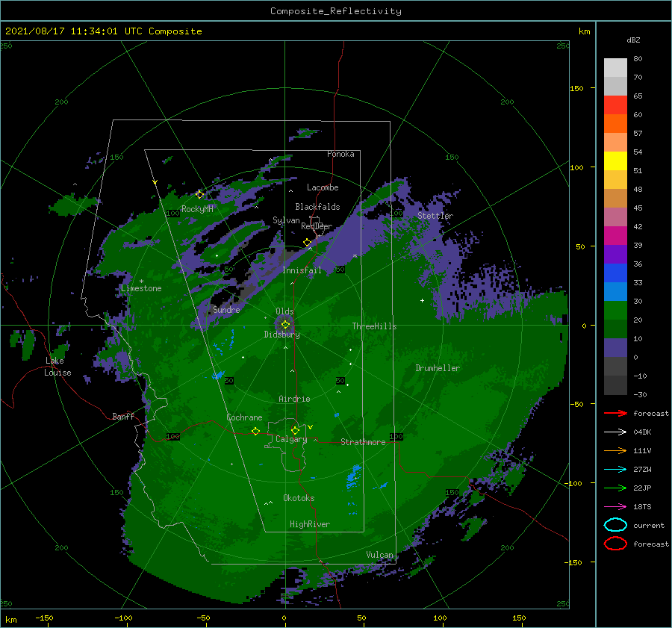Viewport: 672px width, 628px height.
Task: Click the Calgary city label
Action: click(291, 439)
